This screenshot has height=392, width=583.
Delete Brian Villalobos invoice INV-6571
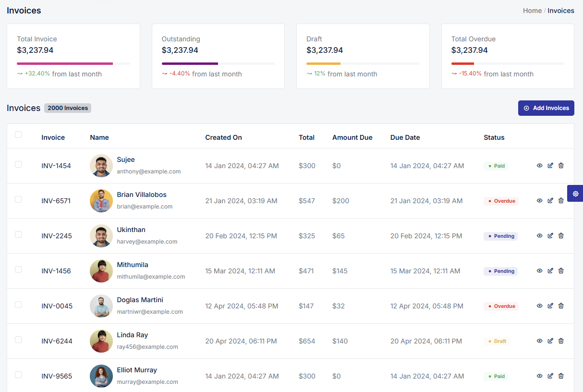[561, 200]
